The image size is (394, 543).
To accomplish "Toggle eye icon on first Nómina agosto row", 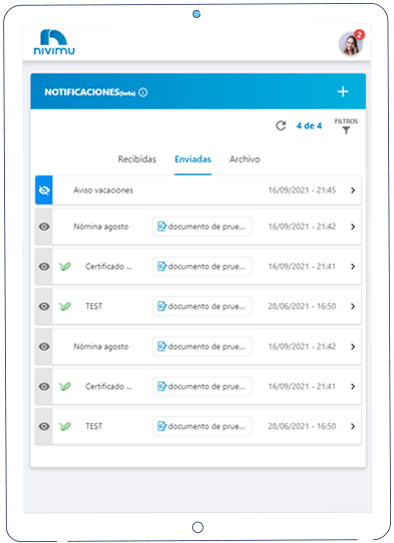I will tap(44, 227).
